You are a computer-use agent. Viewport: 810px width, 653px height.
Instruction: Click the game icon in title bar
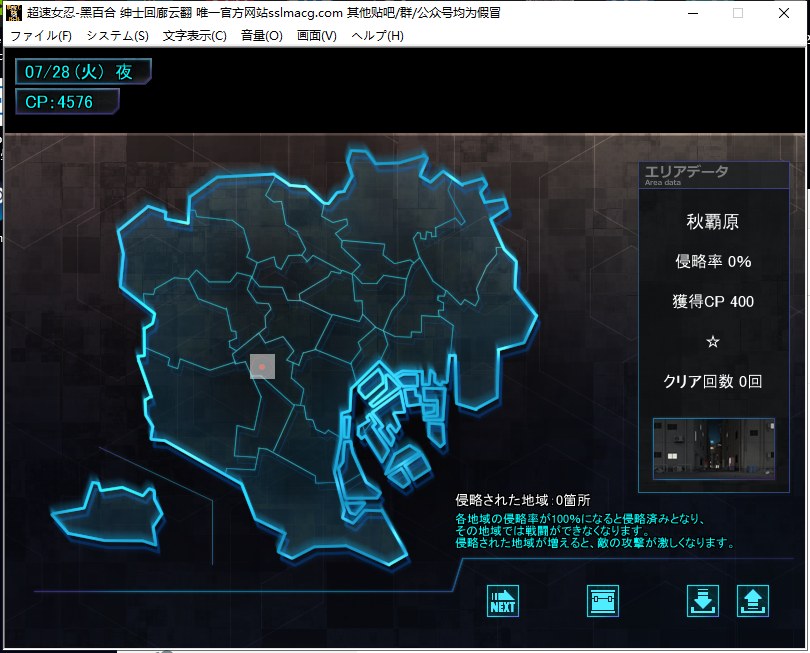tap(14, 13)
